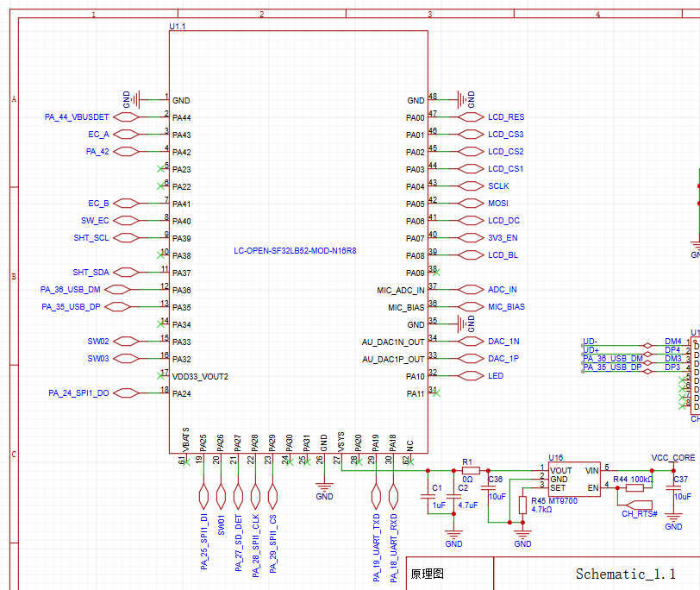Select the EC_A net port symbol
700x590 pixels.
coord(126,134)
